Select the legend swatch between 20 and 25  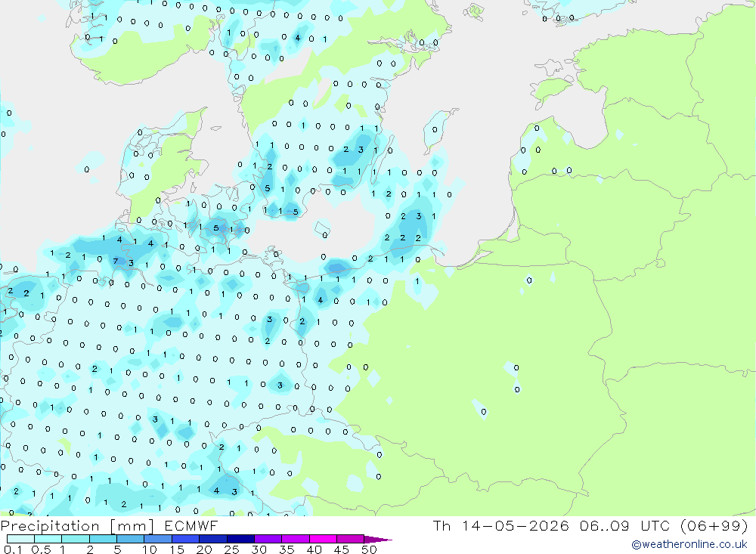pos(212,539)
